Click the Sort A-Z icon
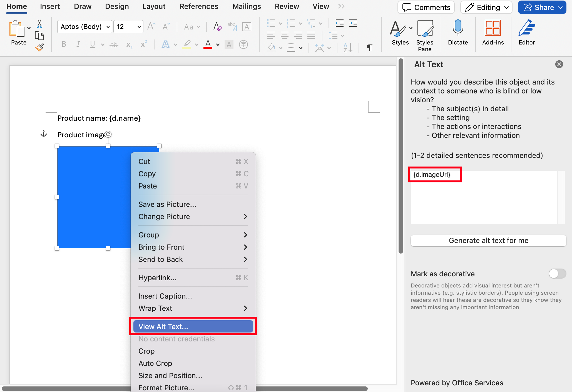The height and width of the screenshot is (392, 572). point(347,48)
